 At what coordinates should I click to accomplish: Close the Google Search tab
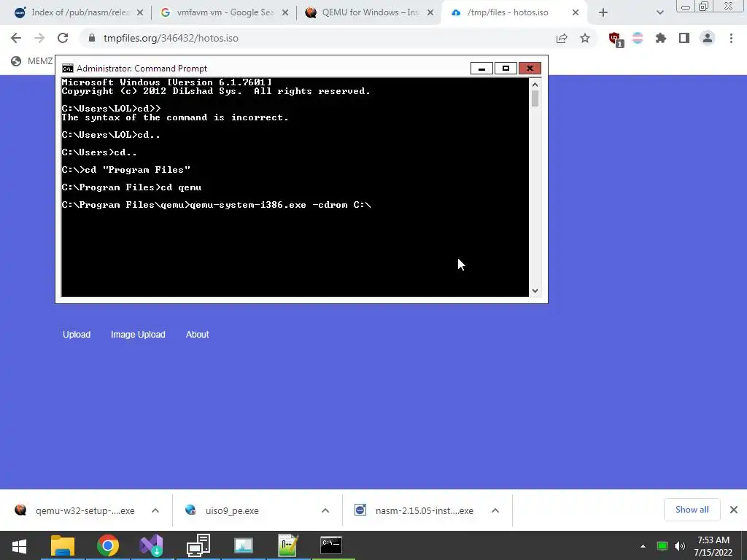(285, 13)
